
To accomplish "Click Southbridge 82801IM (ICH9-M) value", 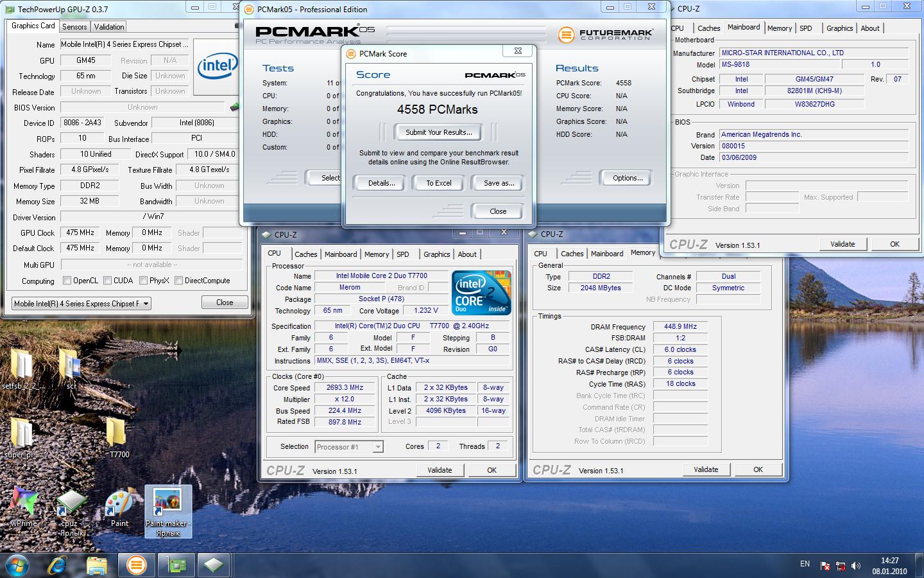I will [x=814, y=91].
